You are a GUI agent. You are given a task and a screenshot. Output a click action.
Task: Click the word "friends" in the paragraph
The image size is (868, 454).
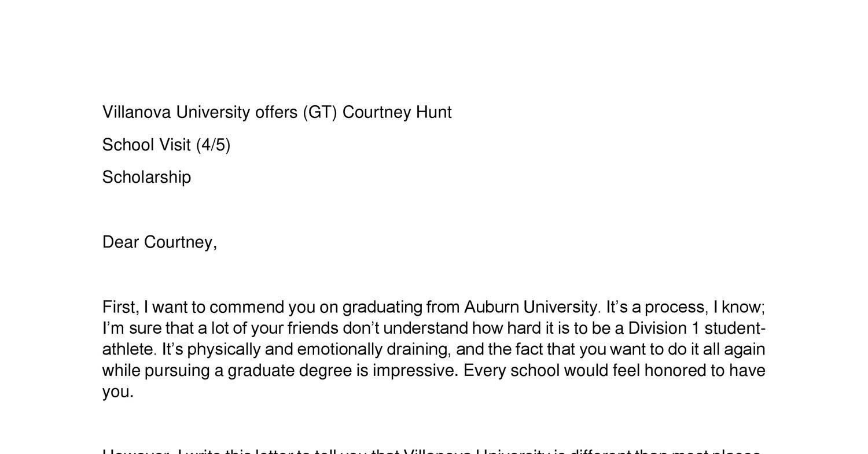(x=312, y=328)
